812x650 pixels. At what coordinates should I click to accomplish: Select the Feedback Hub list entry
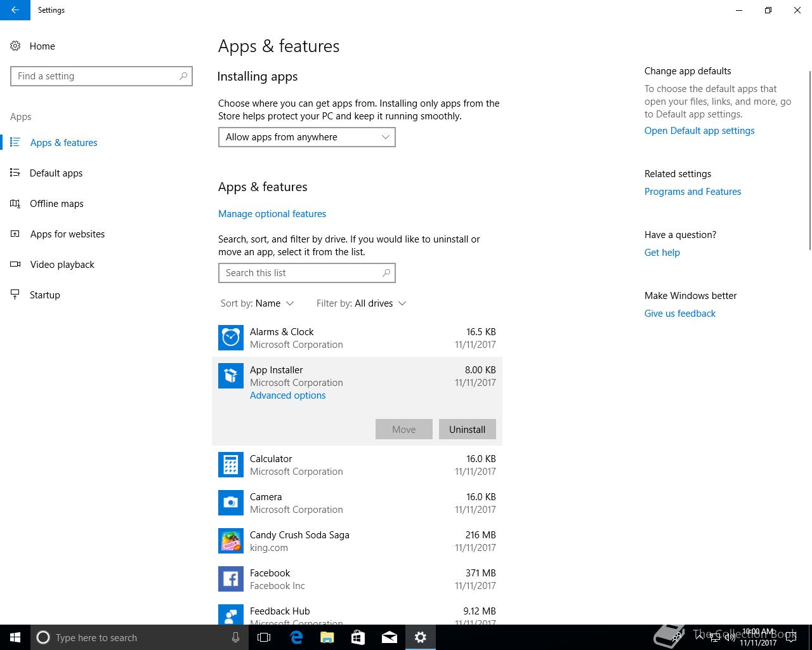pyautogui.click(x=357, y=611)
